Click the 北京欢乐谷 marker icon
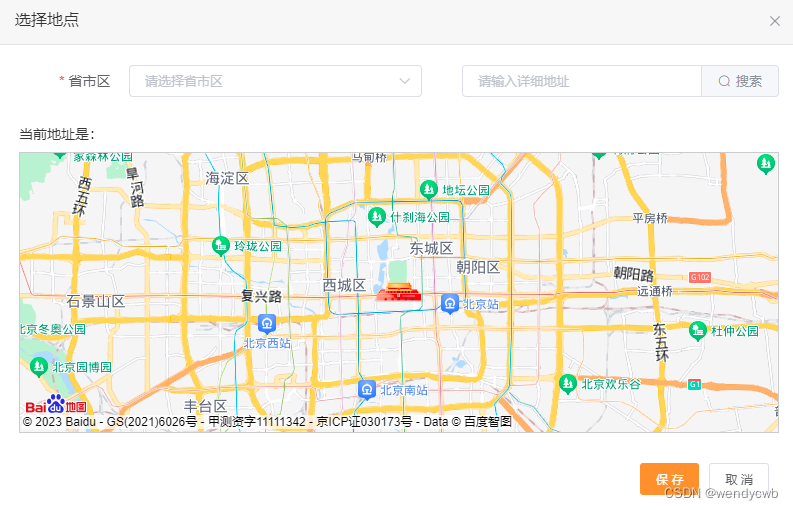 pyautogui.click(x=568, y=384)
